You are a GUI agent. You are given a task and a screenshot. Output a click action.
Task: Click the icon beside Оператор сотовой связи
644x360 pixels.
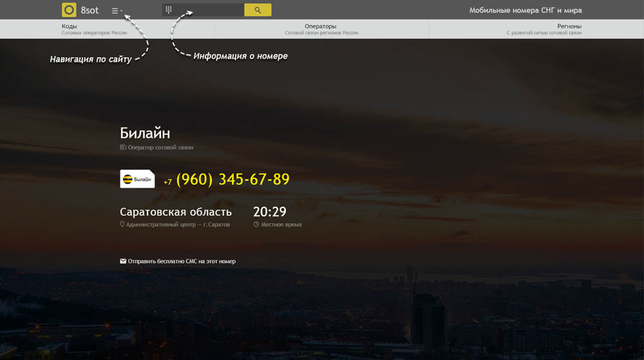point(123,147)
